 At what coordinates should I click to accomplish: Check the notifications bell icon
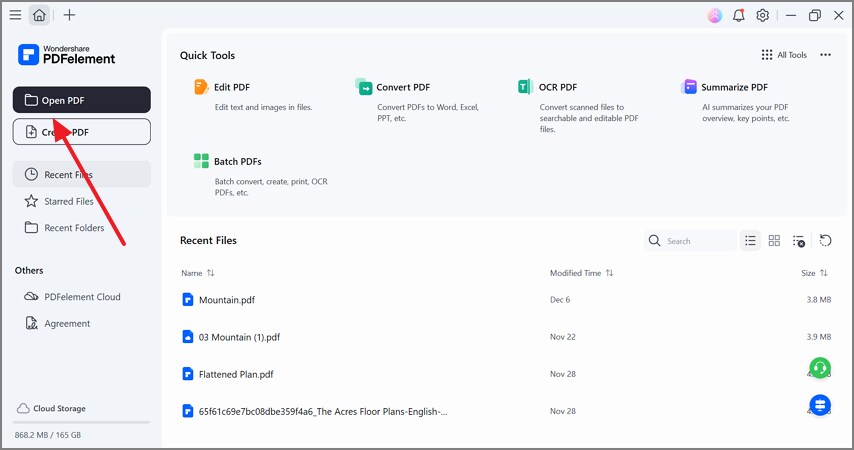[x=739, y=15]
